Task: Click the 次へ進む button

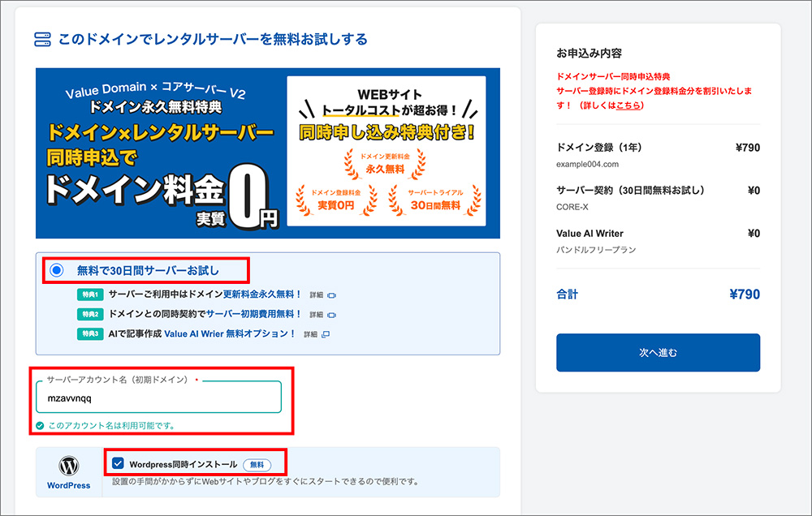Action: coord(658,352)
